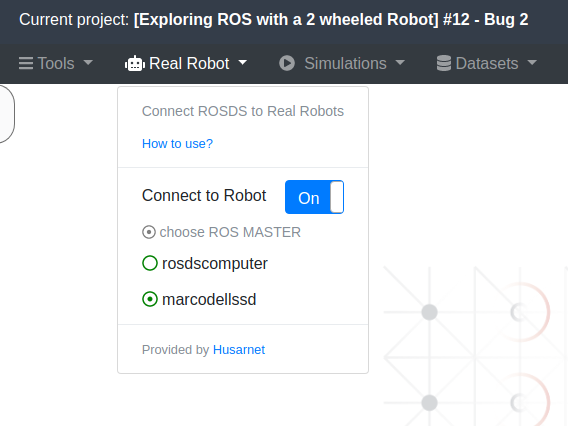Click the Simulations play circle icon

pos(287,63)
